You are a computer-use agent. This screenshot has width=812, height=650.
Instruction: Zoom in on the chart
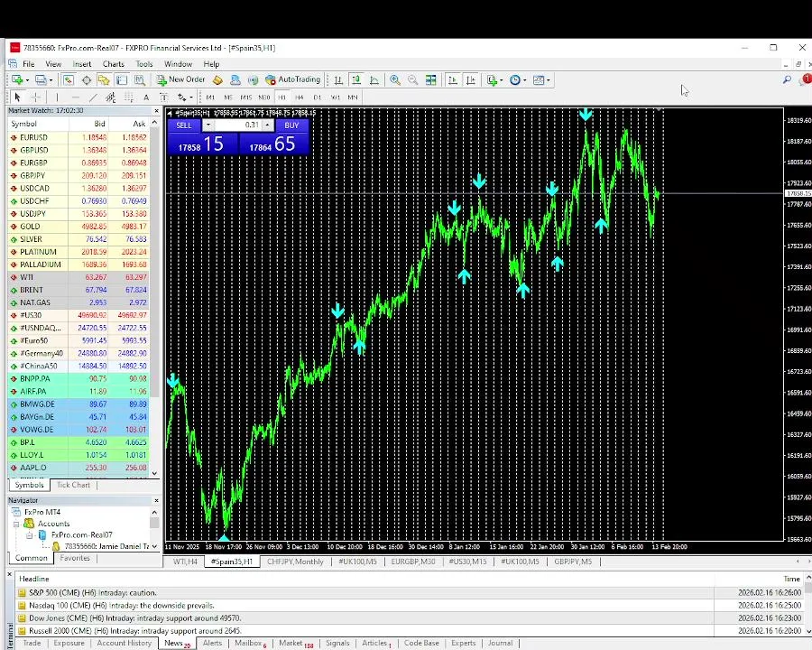pyautogui.click(x=395, y=79)
